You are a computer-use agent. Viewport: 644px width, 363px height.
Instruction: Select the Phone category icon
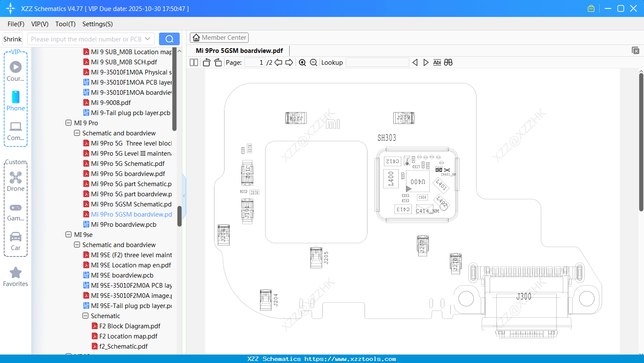[x=16, y=101]
